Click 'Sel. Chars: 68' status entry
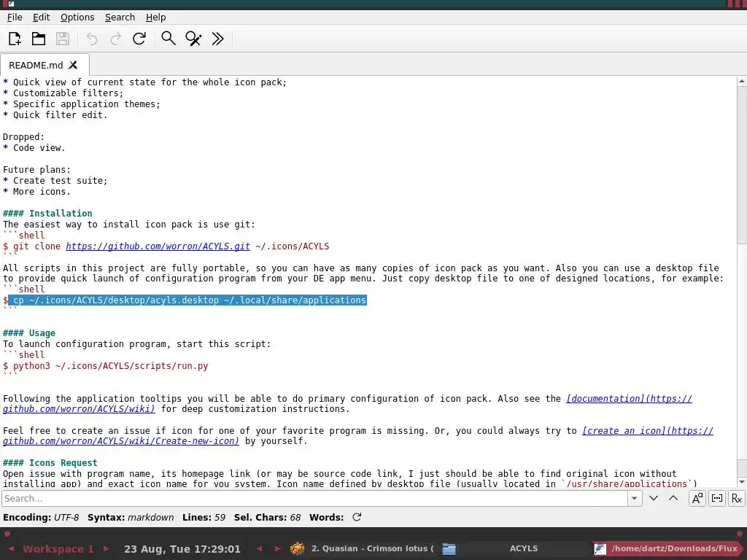The image size is (747, 560). point(267,517)
